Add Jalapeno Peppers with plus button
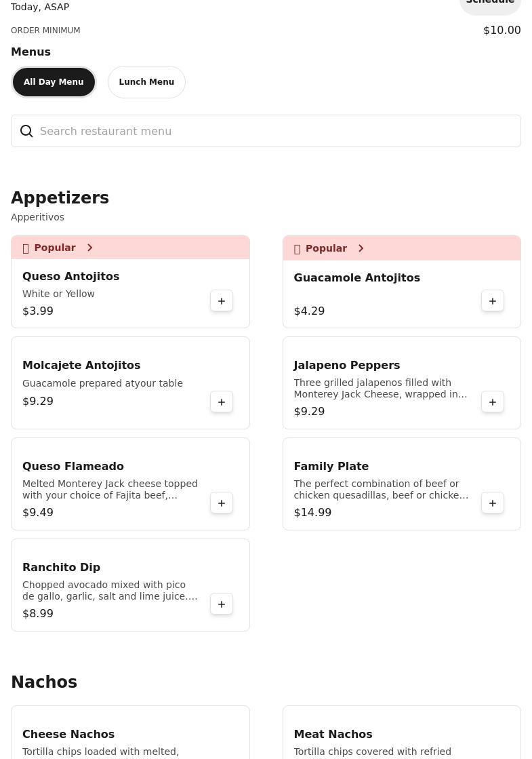532x759 pixels. [493, 402]
